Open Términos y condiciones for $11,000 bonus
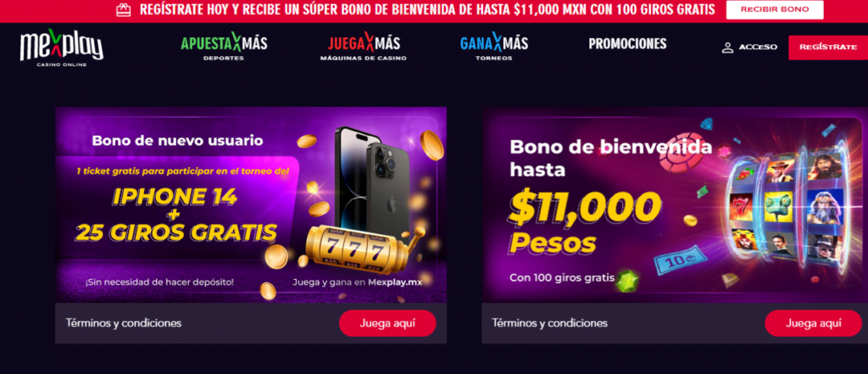This screenshot has height=374, width=868. click(549, 323)
